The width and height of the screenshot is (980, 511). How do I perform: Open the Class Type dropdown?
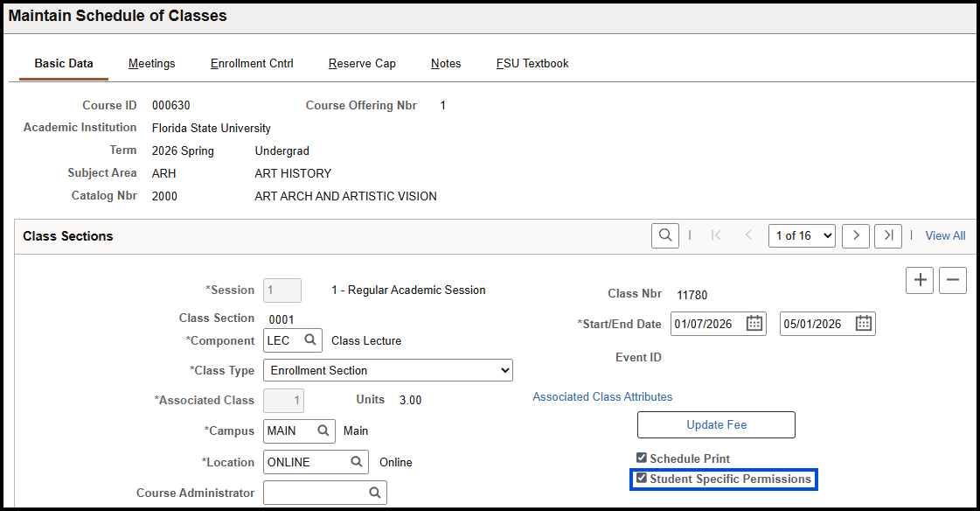coord(387,369)
